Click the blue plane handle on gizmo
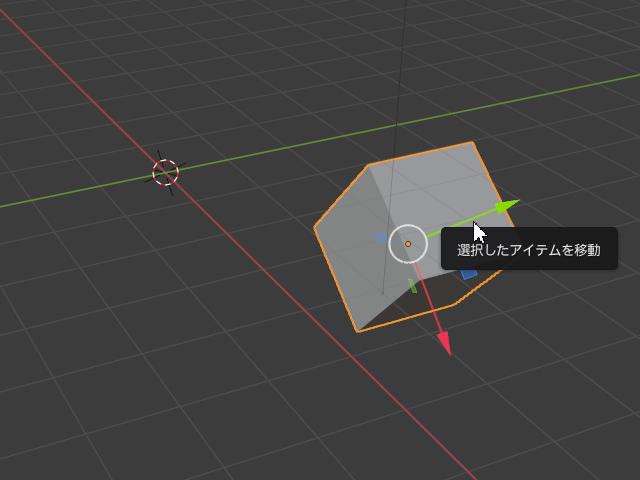Screen dimensions: 640x480 [x=469, y=274]
